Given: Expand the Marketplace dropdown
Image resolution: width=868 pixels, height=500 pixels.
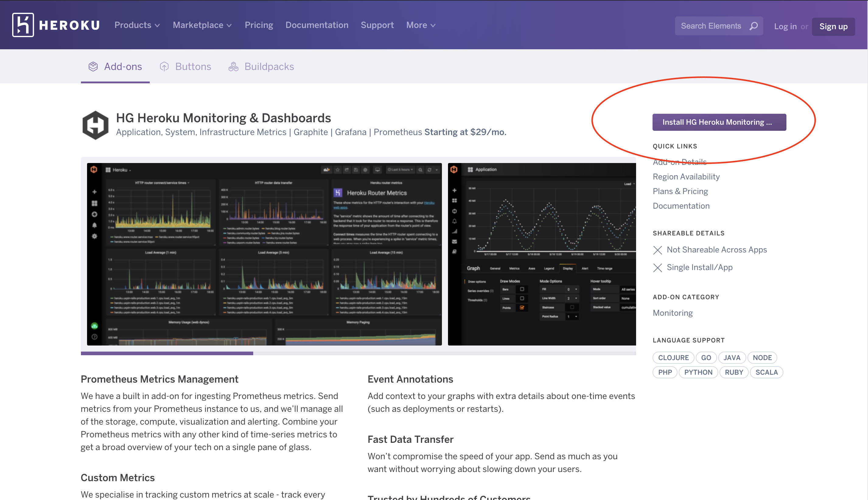Looking at the screenshot, I should (x=202, y=25).
